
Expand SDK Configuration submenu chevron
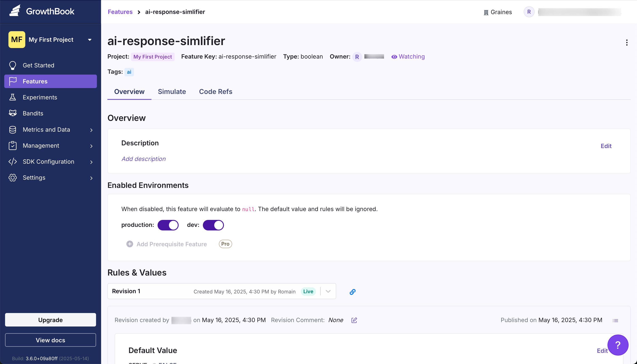point(91,162)
